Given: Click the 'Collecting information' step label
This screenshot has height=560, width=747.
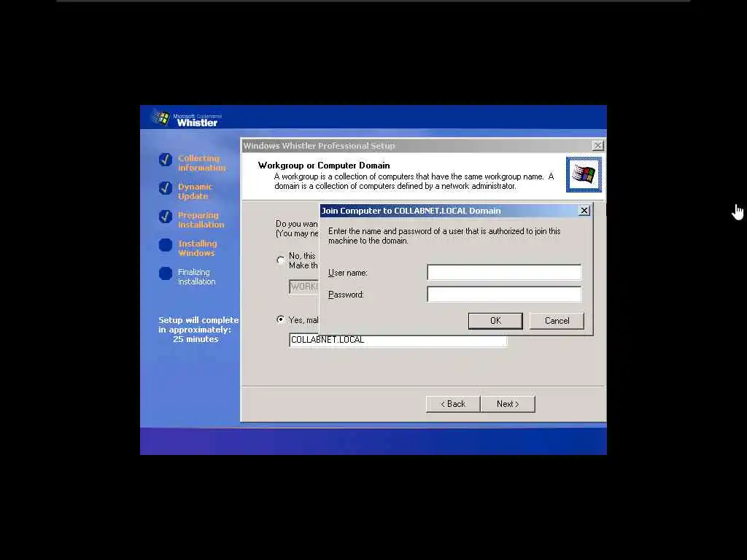Looking at the screenshot, I should (x=201, y=163).
